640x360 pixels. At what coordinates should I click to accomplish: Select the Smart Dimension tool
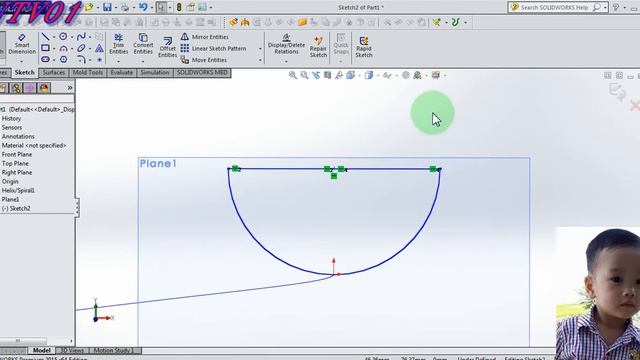pyautogui.click(x=22, y=44)
